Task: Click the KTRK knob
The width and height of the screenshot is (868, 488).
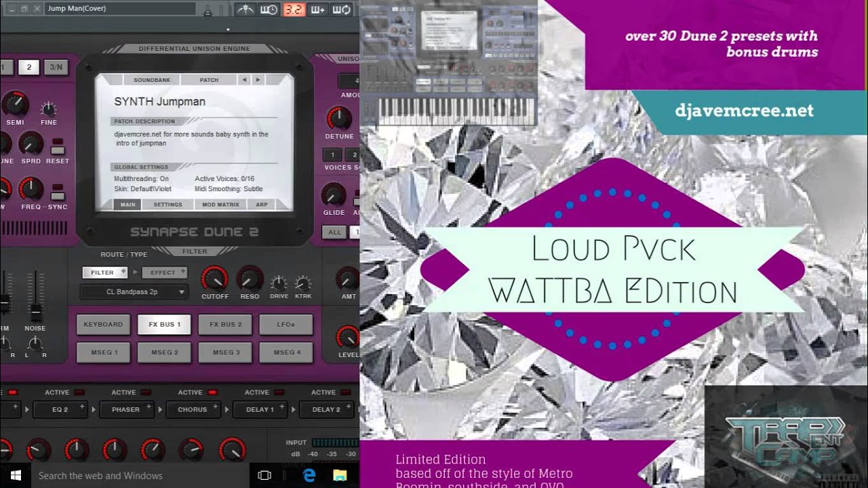Action: click(x=303, y=283)
